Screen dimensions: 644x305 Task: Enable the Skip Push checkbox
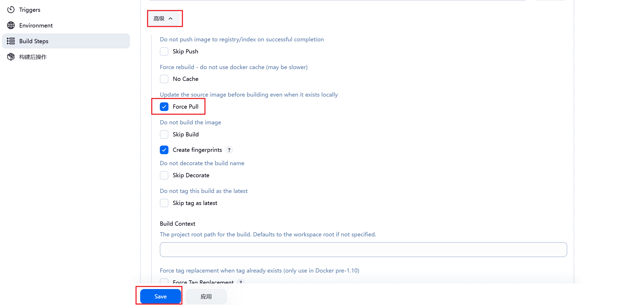tap(164, 52)
